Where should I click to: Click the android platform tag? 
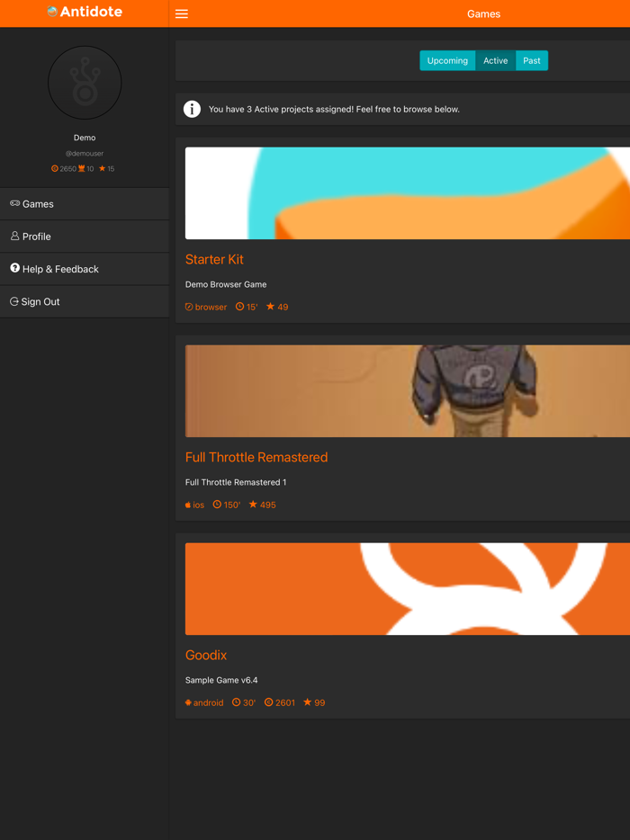[204, 702]
